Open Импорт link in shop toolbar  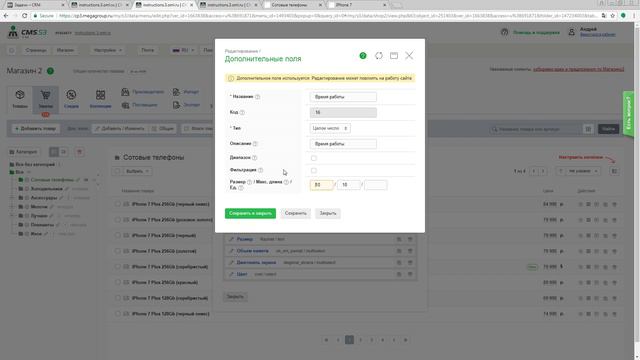point(191,92)
